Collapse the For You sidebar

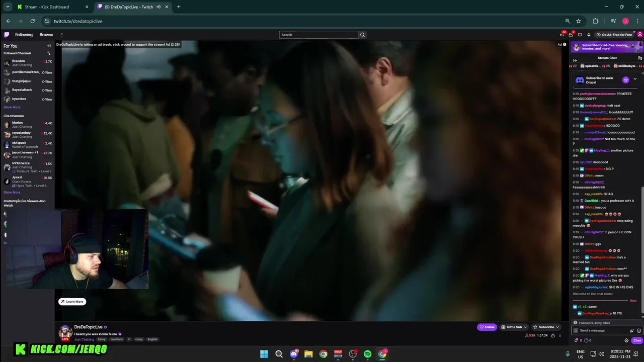click(x=49, y=46)
